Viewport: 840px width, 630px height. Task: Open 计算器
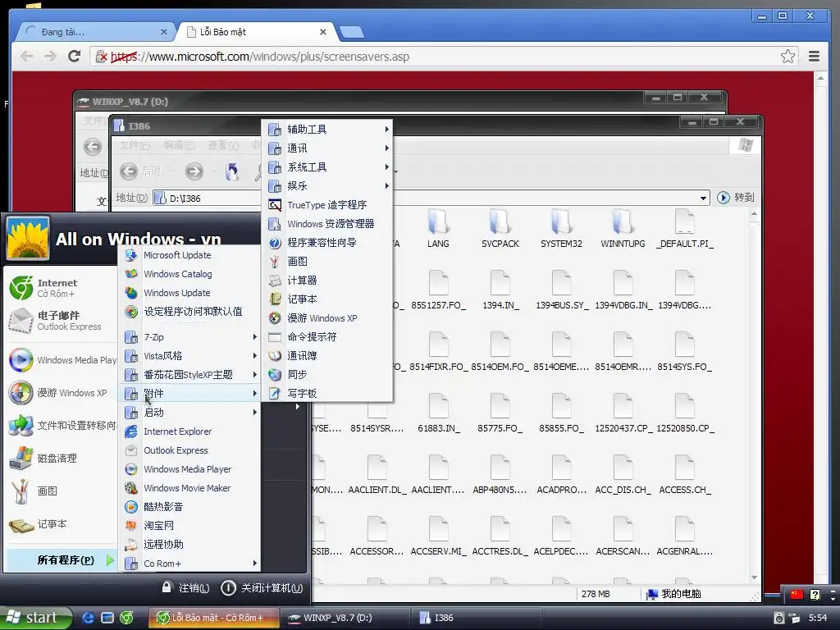click(x=328, y=281)
